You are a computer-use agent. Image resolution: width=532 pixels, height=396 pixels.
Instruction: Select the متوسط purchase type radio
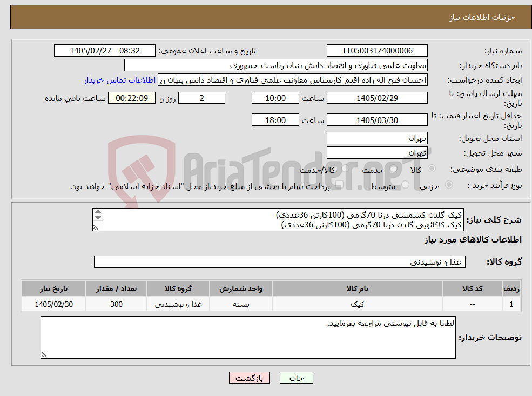coord(406,185)
